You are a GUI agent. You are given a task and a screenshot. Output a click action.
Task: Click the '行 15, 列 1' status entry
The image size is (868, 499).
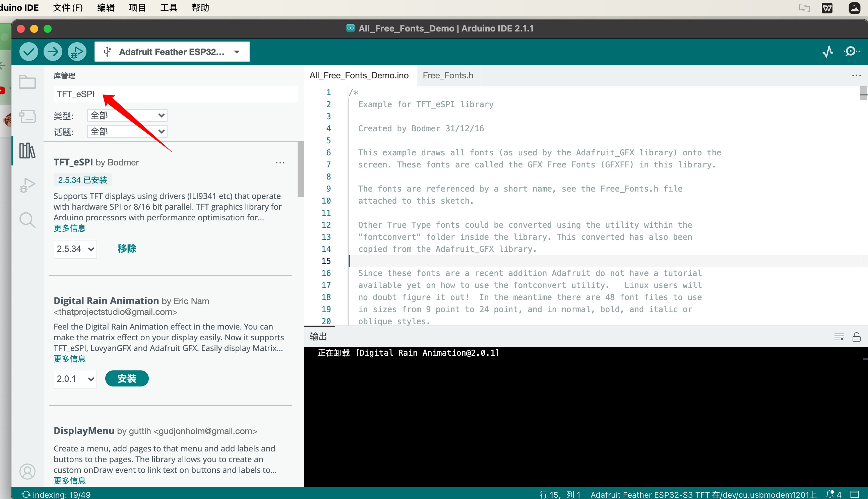tap(560, 495)
